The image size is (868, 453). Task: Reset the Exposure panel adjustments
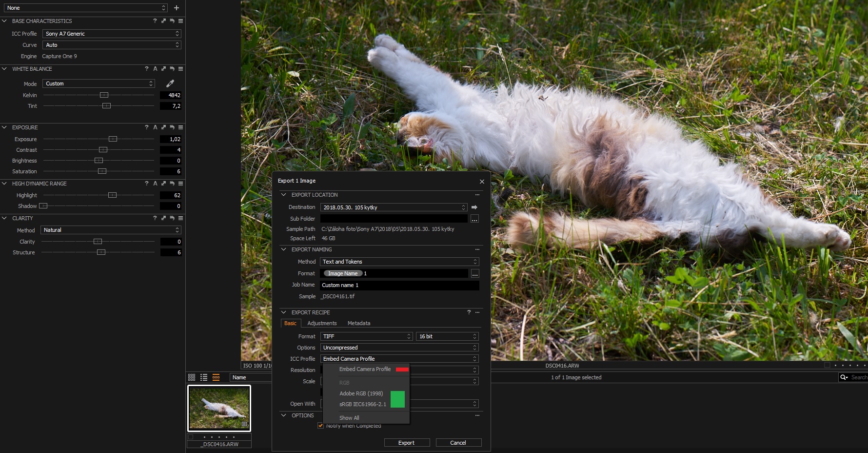(172, 127)
